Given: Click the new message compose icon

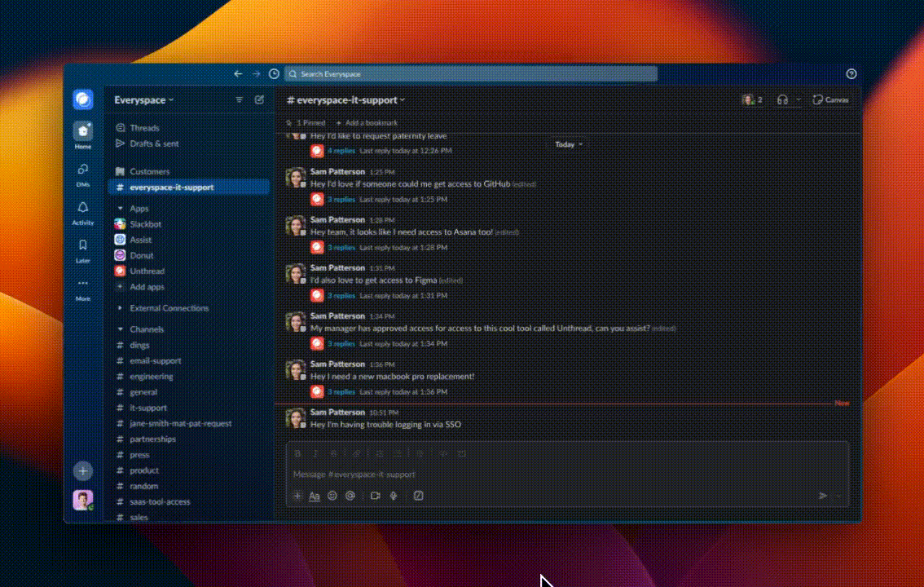Looking at the screenshot, I should pyautogui.click(x=259, y=99).
